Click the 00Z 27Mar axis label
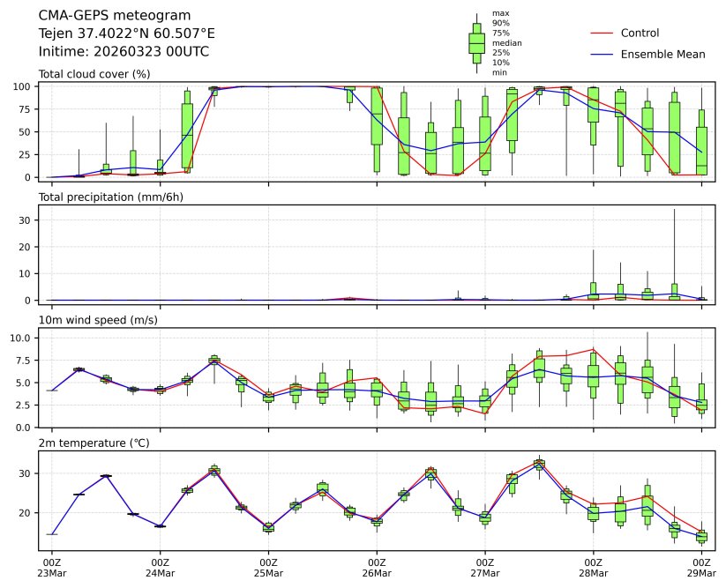Screen dimensions: 726x588 pyautogui.click(x=484, y=567)
